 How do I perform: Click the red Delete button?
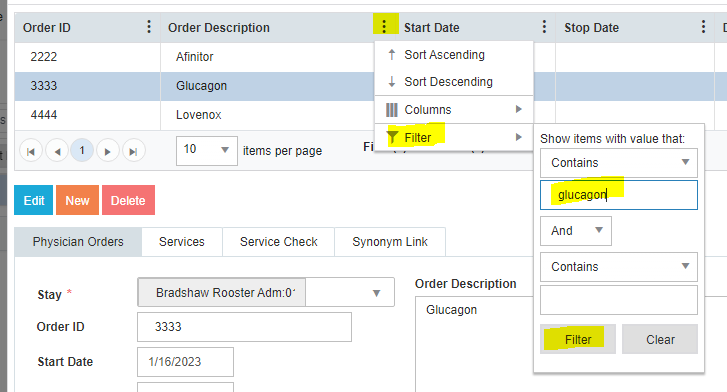(128, 200)
